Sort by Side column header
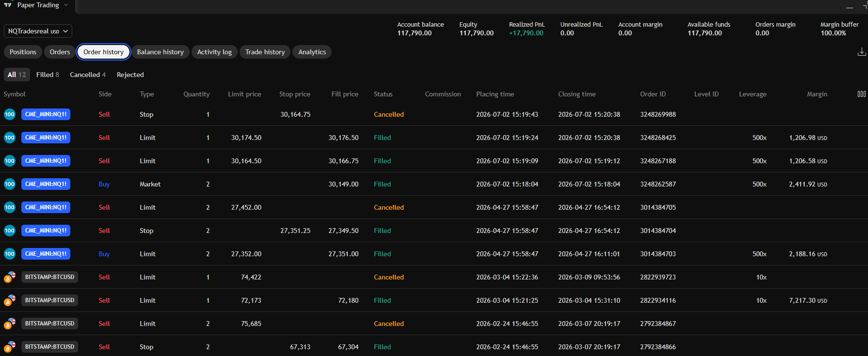Viewport: 868px width, 356px height. click(x=105, y=94)
